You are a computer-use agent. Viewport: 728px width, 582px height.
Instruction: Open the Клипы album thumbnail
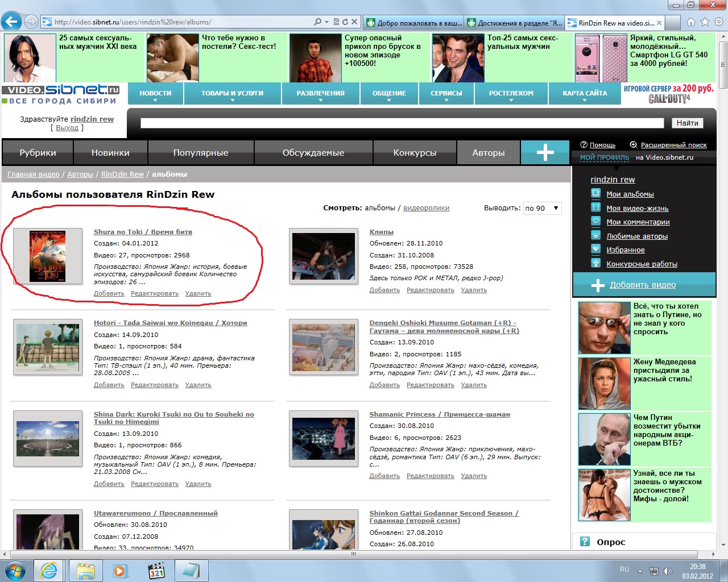pos(324,256)
